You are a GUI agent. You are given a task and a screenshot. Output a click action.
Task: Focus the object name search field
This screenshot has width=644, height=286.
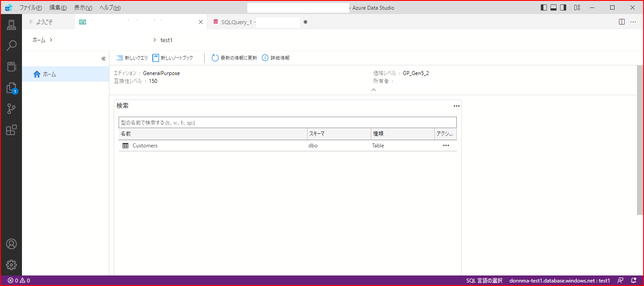point(288,123)
